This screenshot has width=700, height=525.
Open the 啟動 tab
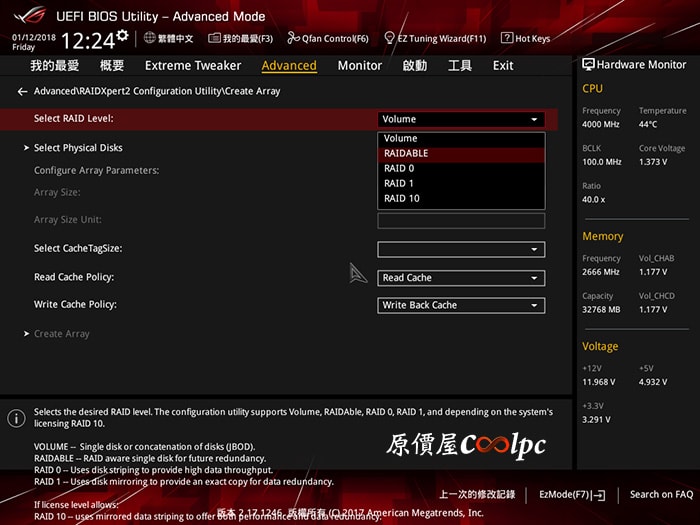point(415,66)
